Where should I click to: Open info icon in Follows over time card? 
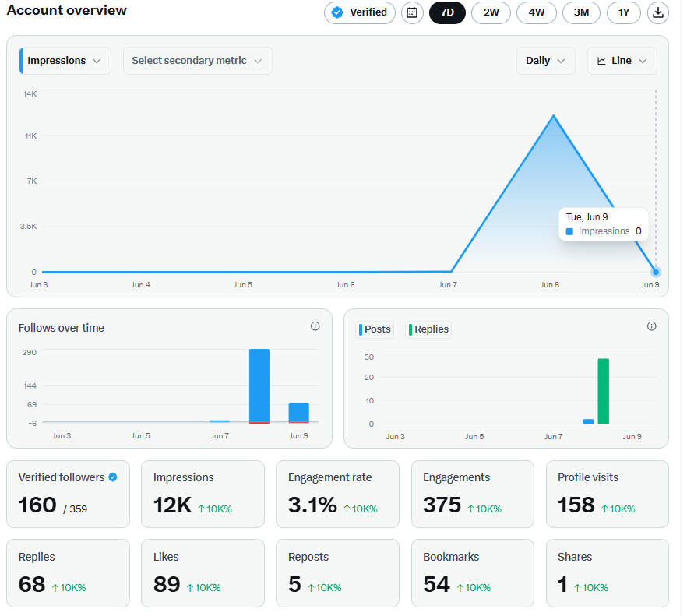coord(315,326)
